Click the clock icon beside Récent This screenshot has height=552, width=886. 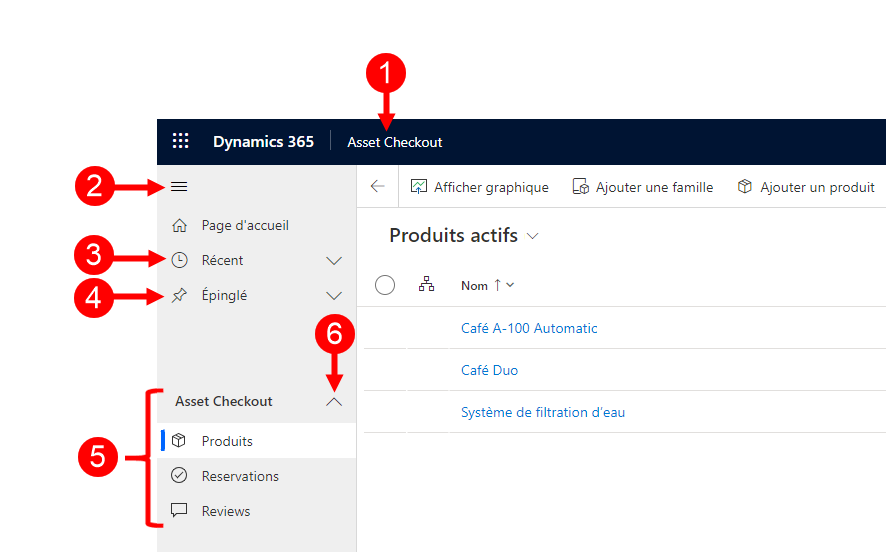pos(179,260)
